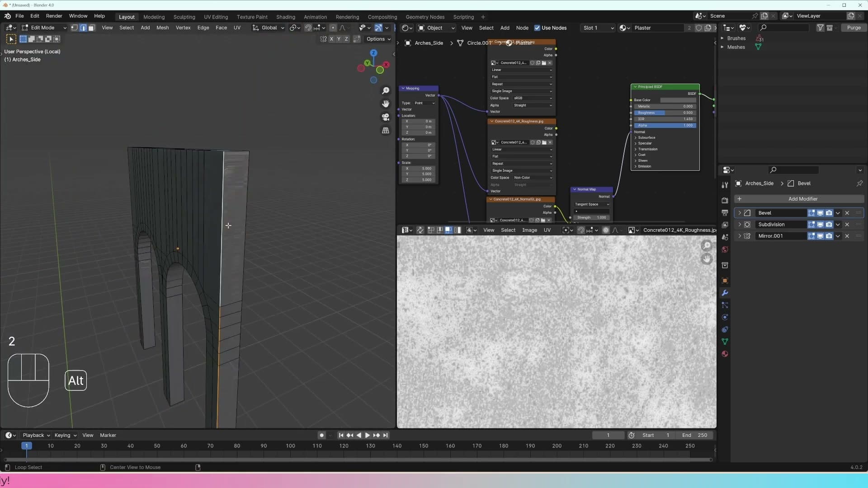The height and width of the screenshot is (488, 868).
Task: Enable vertex select mode
Action: pos(75,28)
